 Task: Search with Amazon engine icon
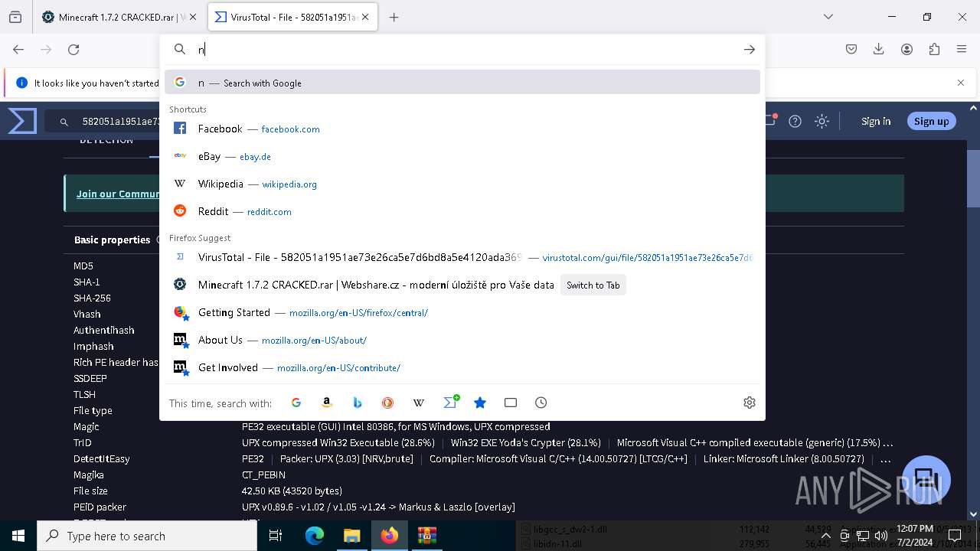[x=327, y=403]
